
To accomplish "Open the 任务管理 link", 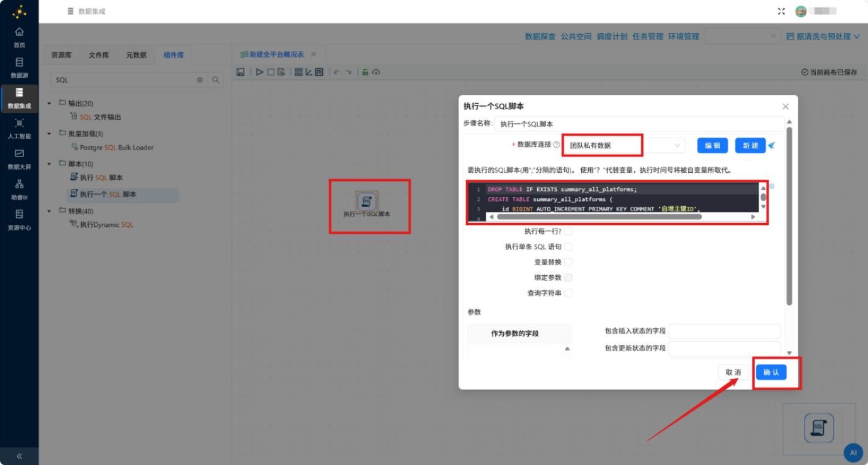I will [648, 36].
